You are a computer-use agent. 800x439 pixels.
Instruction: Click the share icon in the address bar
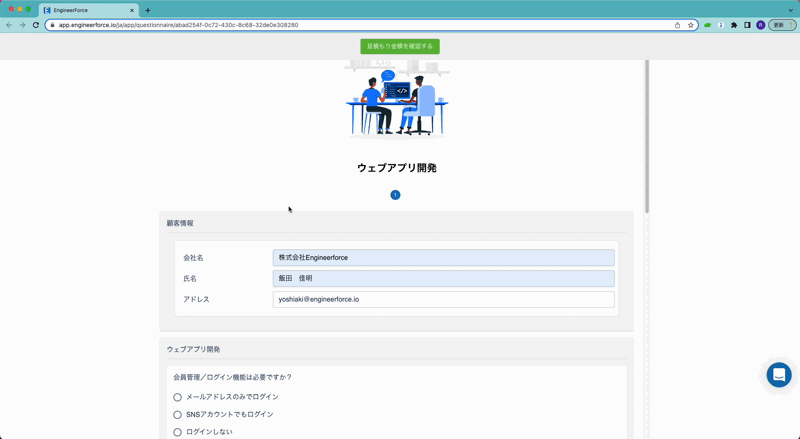click(x=677, y=25)
